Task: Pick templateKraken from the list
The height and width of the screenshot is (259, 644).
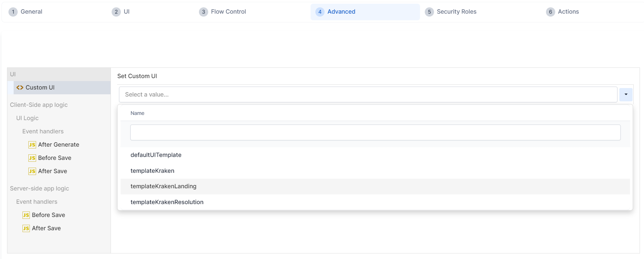Action: [x=152, y=171]
